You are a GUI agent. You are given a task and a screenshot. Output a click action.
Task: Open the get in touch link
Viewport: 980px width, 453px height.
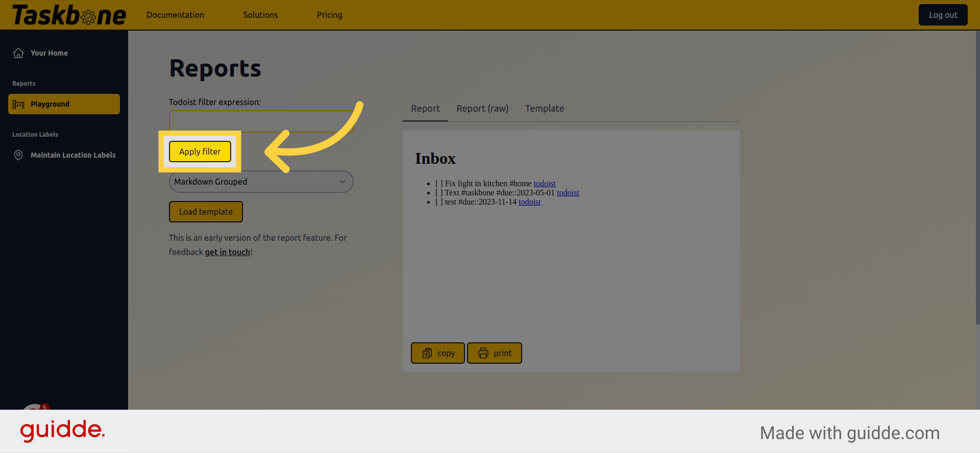pos(227,252)
